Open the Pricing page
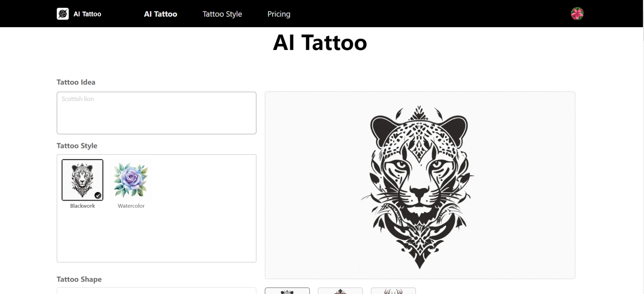This screenshot has width=644, height=294. tap(278, 14)
